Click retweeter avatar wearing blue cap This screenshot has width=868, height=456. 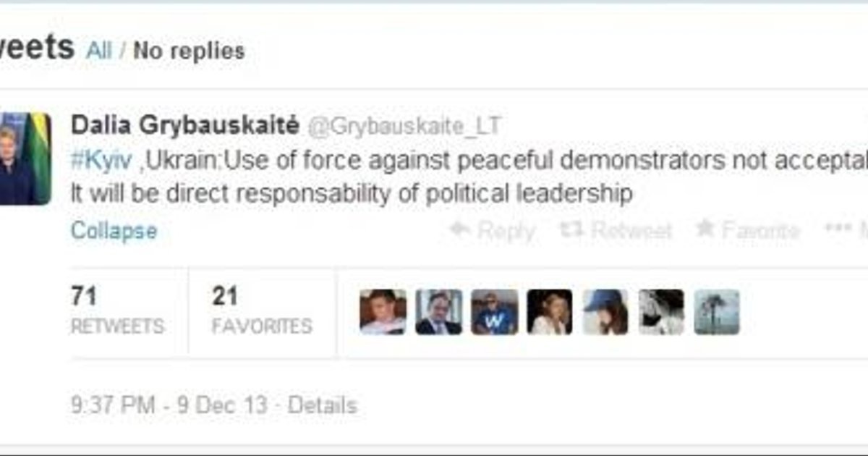[605, 312]
